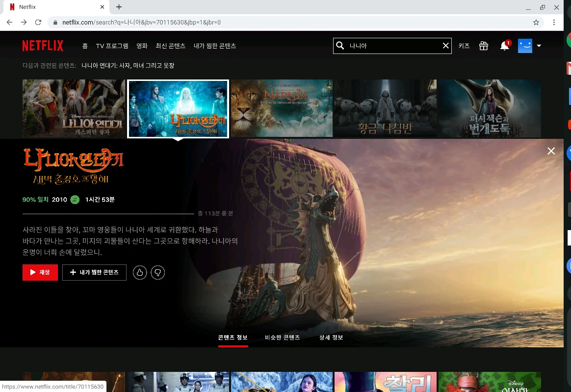The width and height of the screenshot is (571, 392).
Task: Open Chrome three-dot menu
Action: point(553,22)
